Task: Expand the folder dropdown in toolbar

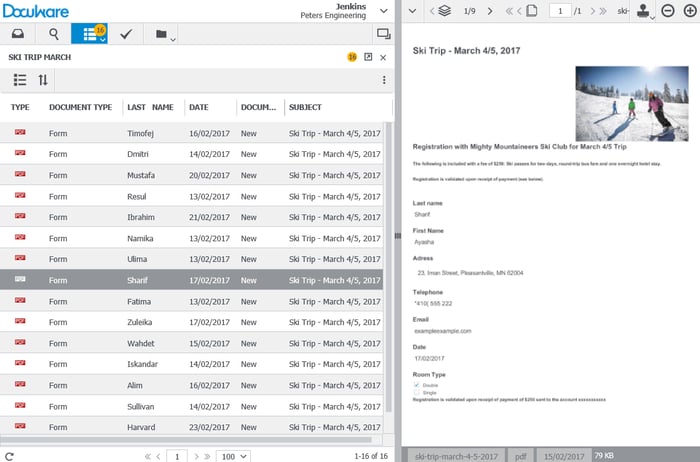Action: [x=165, y=35]
